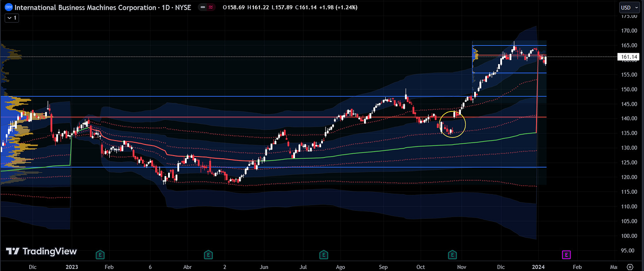Click the Oct label on the time axis
Viewport: 644px width, 271px height.
click(x=421, y=267)
